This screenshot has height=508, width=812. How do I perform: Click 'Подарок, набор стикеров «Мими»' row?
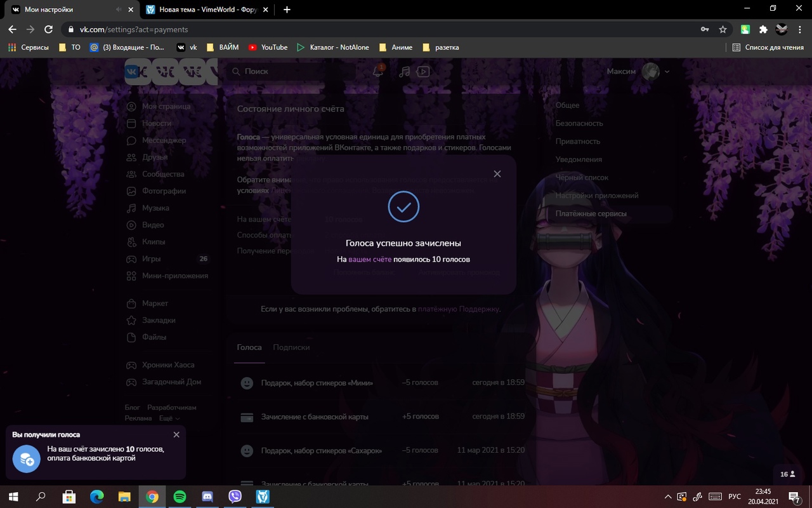tap(382, 383)
